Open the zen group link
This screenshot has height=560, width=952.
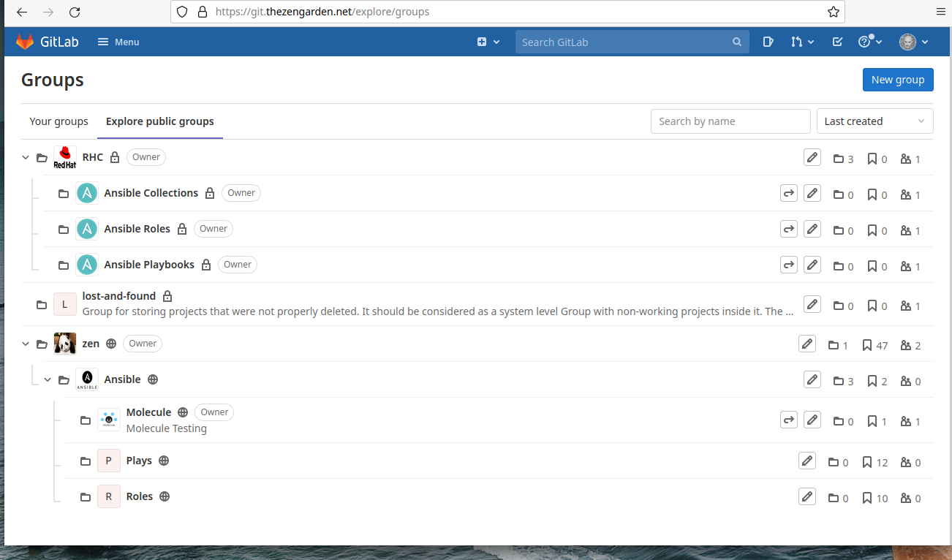pyautogui.click(x=91, y=344)
